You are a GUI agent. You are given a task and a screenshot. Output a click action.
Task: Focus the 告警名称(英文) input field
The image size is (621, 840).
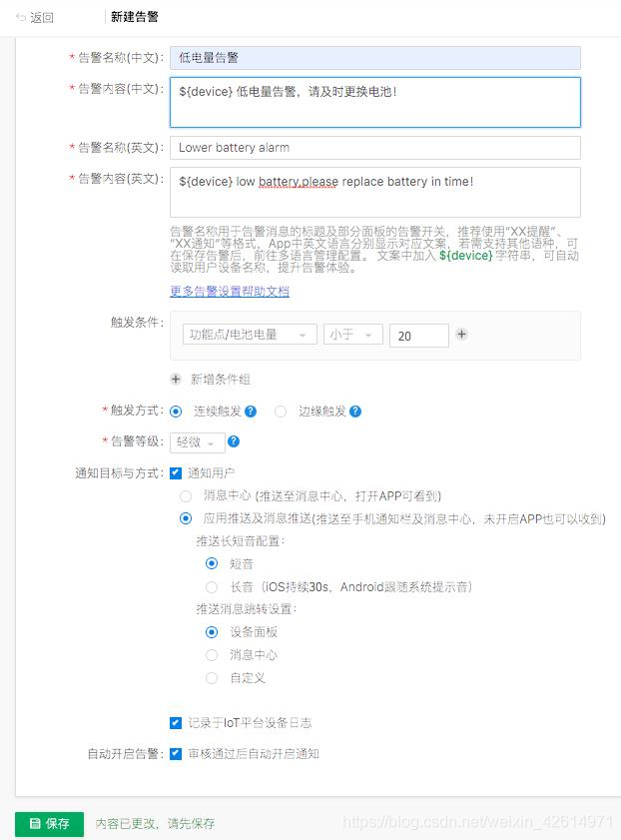point(375,148)
